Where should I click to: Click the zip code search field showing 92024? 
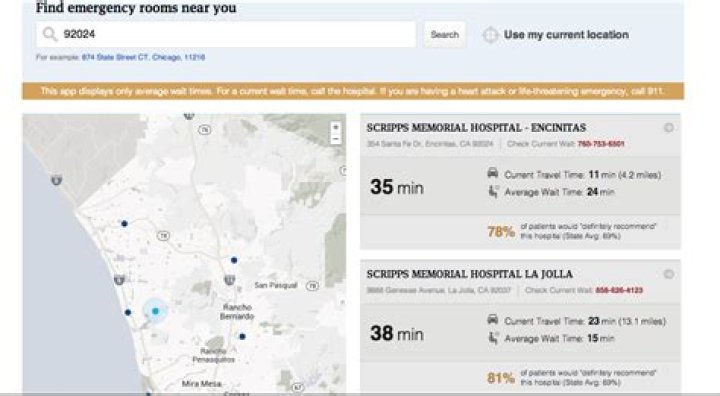(x=226, y=34)
